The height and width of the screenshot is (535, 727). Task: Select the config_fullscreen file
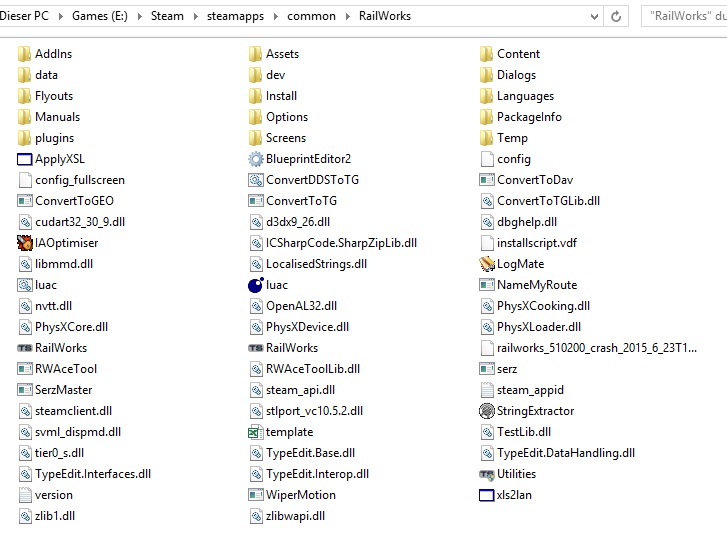click(x=71, y=180)
